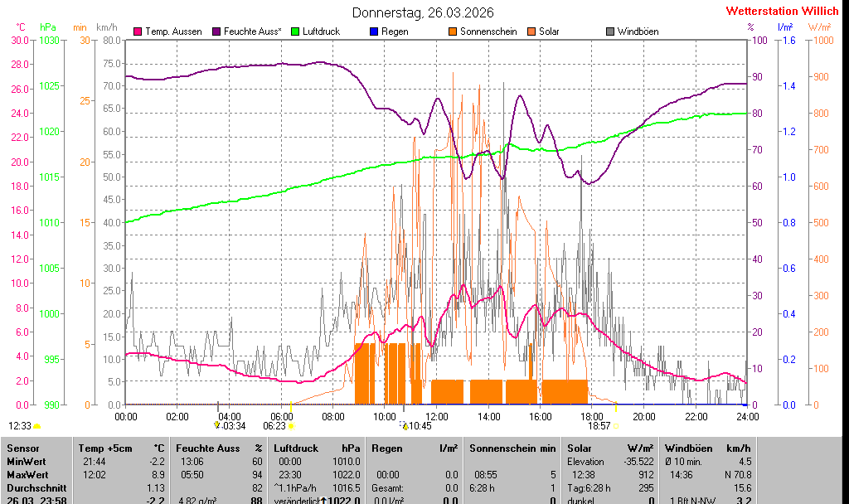The height and width of the screenshot is (504, 849).
Task: Click the gray Windböen legend swatch
Action: [610, 31]
